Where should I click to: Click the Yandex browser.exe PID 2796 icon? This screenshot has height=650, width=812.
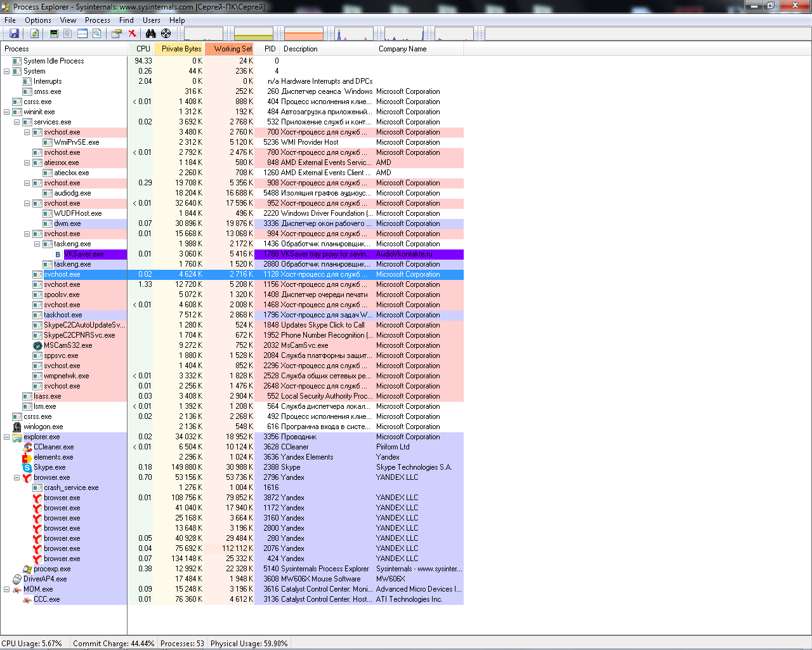pyautogui.click(x=27, y=477)
